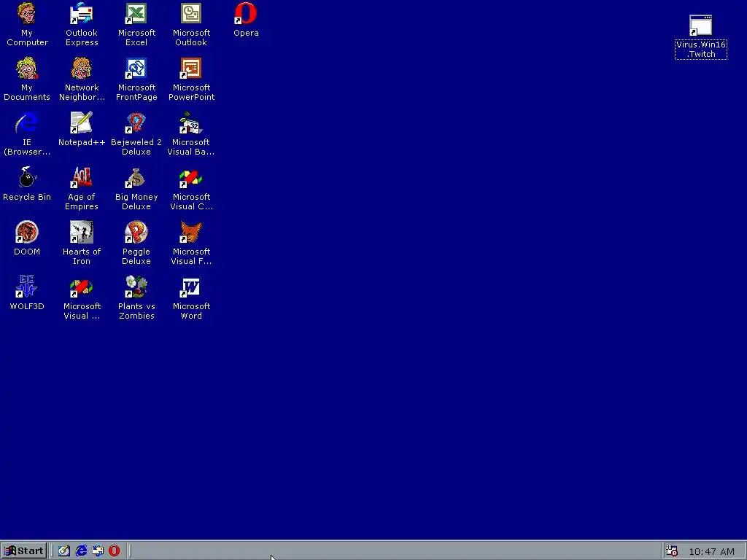This screenshot has height=560, width=747.
Task: Open the Start menu
Action: (x=24, y=551)
